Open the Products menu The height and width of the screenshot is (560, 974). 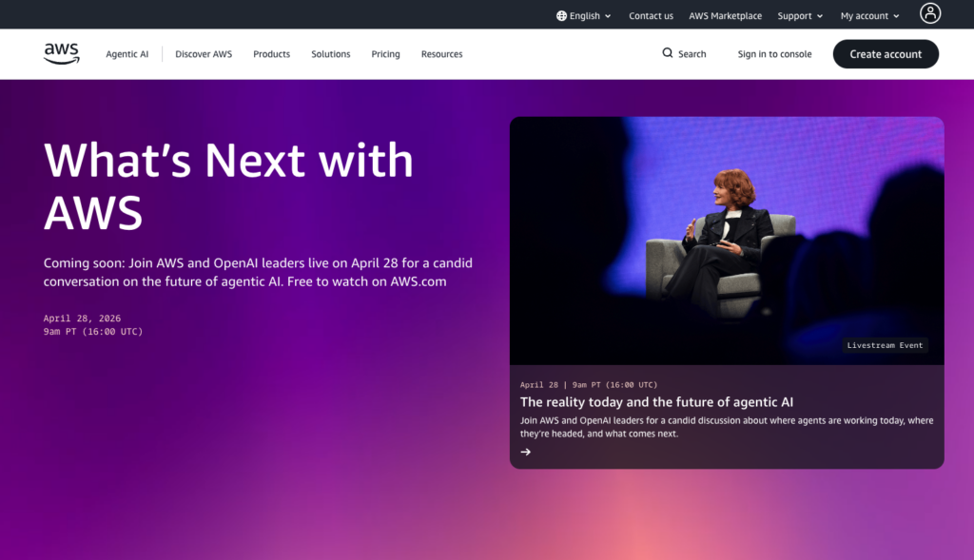[x=271, y=54]
